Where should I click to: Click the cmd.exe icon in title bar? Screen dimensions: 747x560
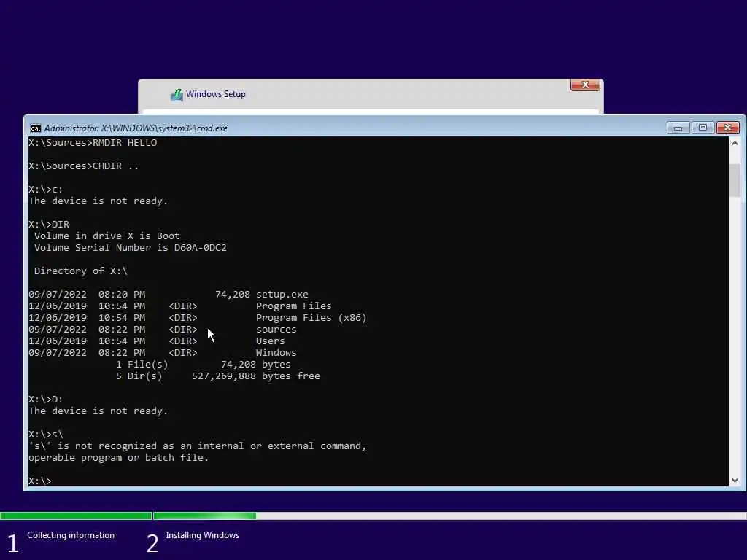tap(35, 128)
